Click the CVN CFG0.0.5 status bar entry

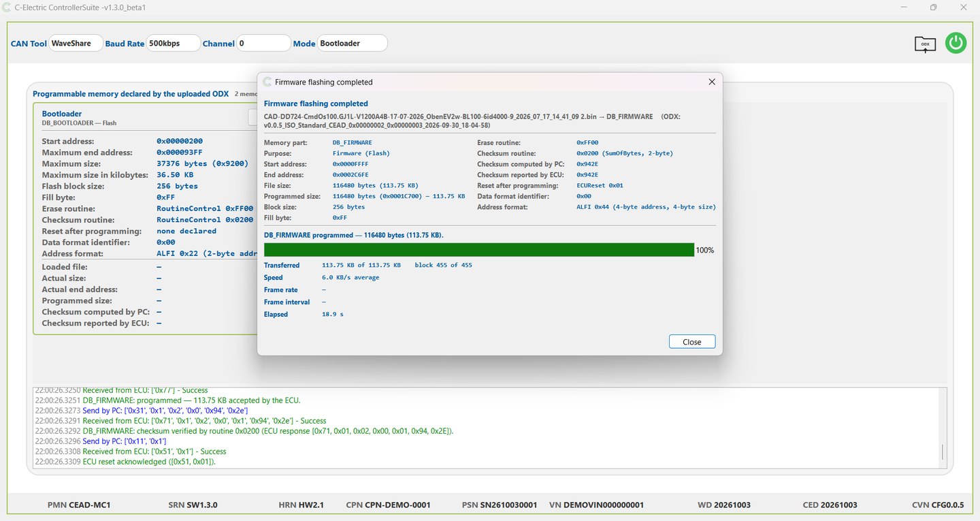pos(938,505)
